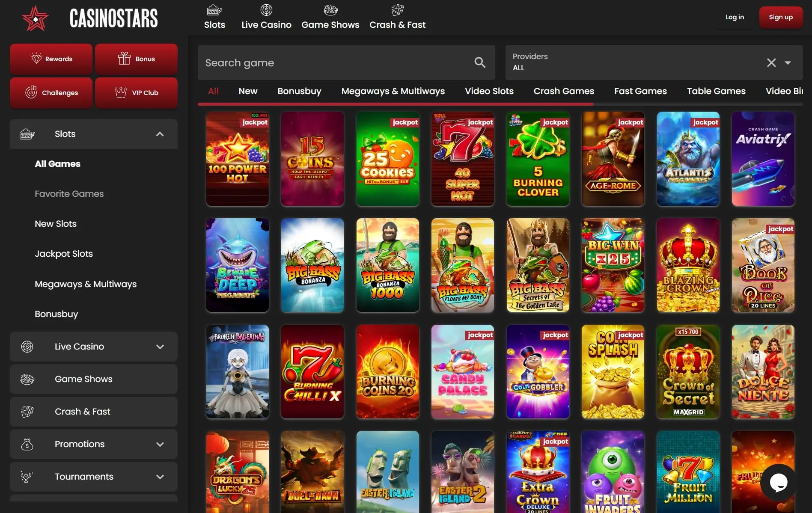Open the 100 Power Hot game
Screen dimensions: 812x513
(238, 159)
